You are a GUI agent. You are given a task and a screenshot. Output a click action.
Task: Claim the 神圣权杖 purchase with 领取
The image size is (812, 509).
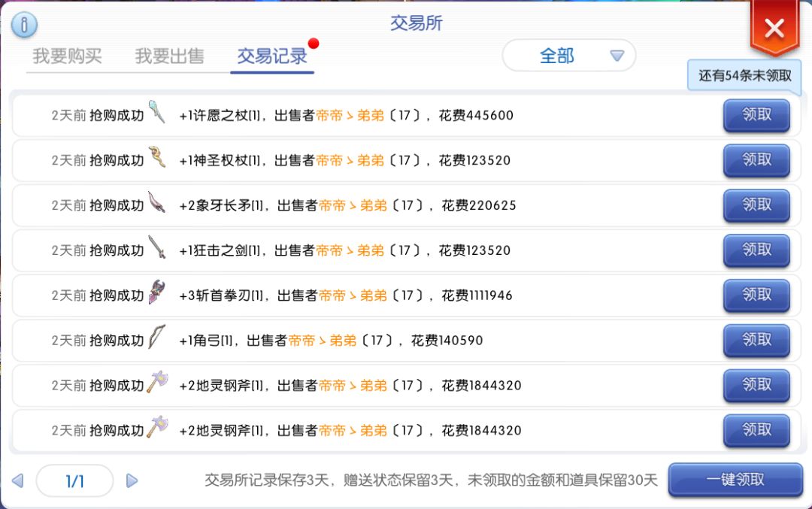click(756, 160)
